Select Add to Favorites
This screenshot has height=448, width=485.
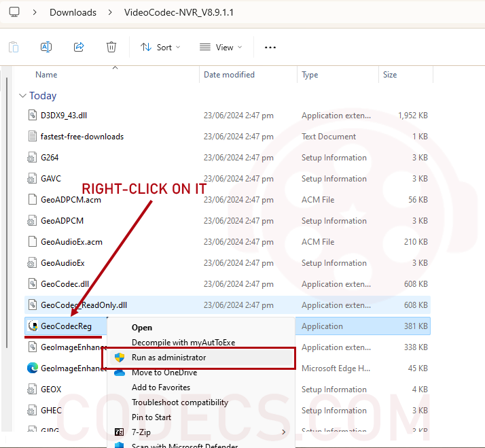161,387
